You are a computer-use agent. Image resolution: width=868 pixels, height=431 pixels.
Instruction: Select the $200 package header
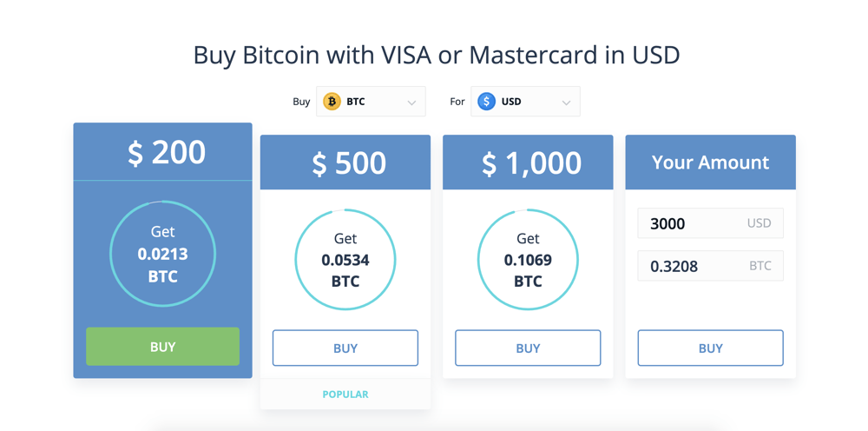[x=163, y=152]
